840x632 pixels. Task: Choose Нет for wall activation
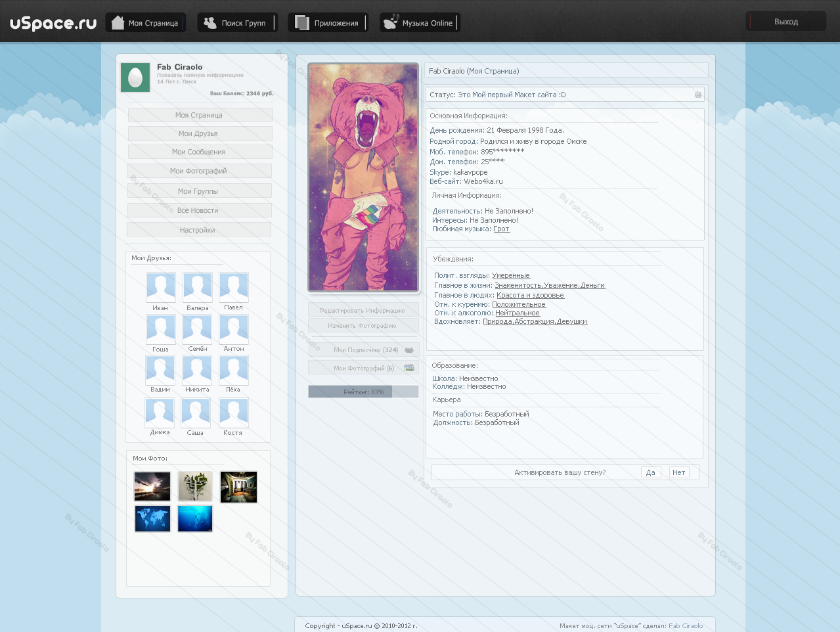(679, 472)
